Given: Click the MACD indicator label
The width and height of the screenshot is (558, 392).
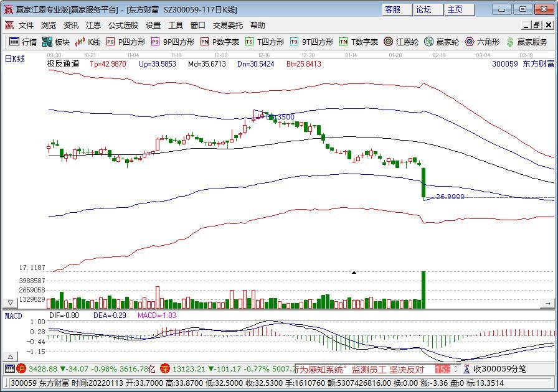Looking at the screenshot, I should click(14, 316).
